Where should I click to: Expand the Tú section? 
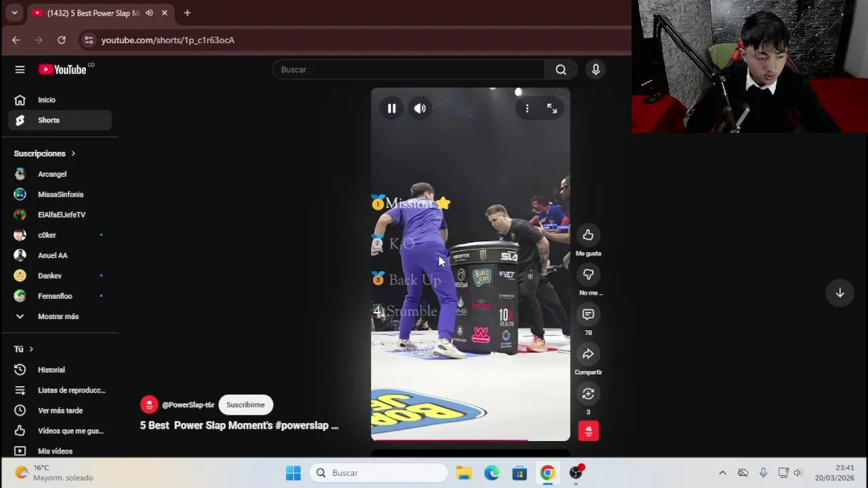(24, 349)
